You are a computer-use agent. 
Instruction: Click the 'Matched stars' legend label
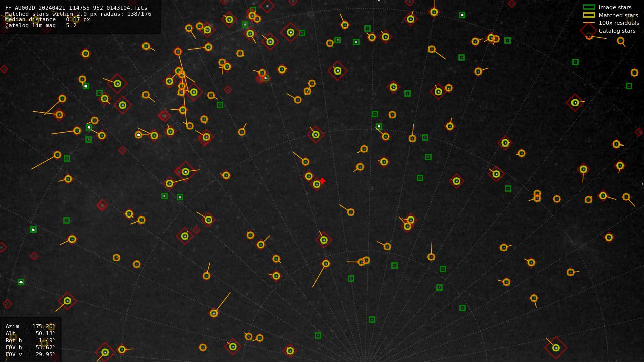pyautogui.click(x=618, y=15)
